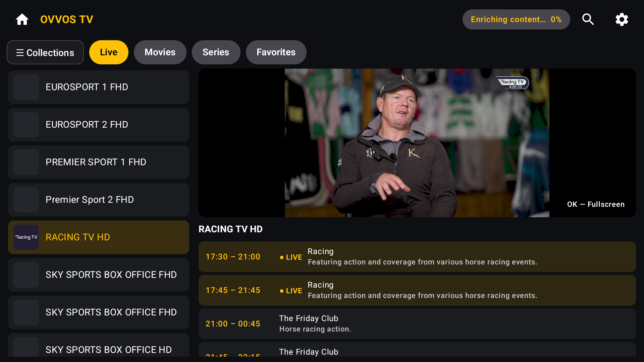Click the EUROSPORT 1 FHD logo placeholder
644x362 pixels.
click(x=26, y=87)
